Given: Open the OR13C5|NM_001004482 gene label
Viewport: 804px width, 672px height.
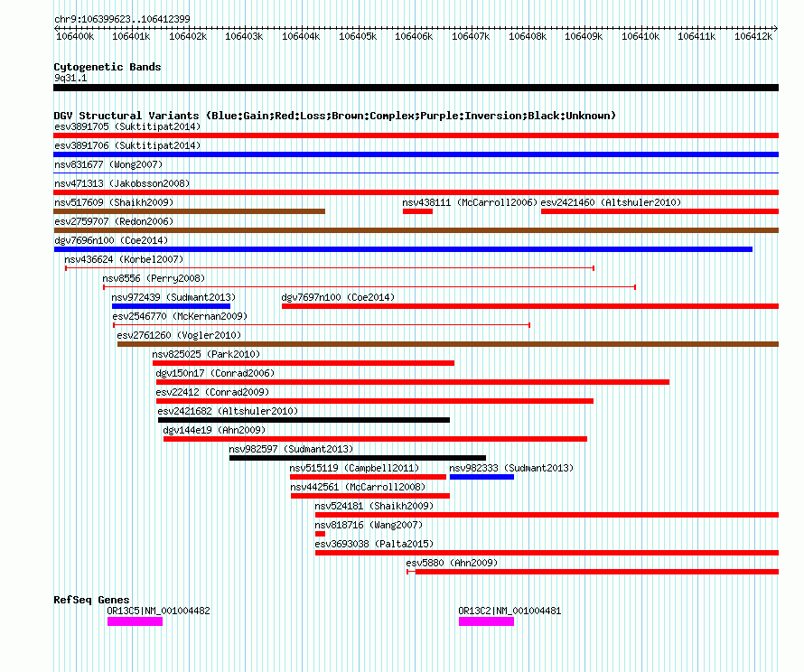Looking at the screenshot, I should (158, 611).
